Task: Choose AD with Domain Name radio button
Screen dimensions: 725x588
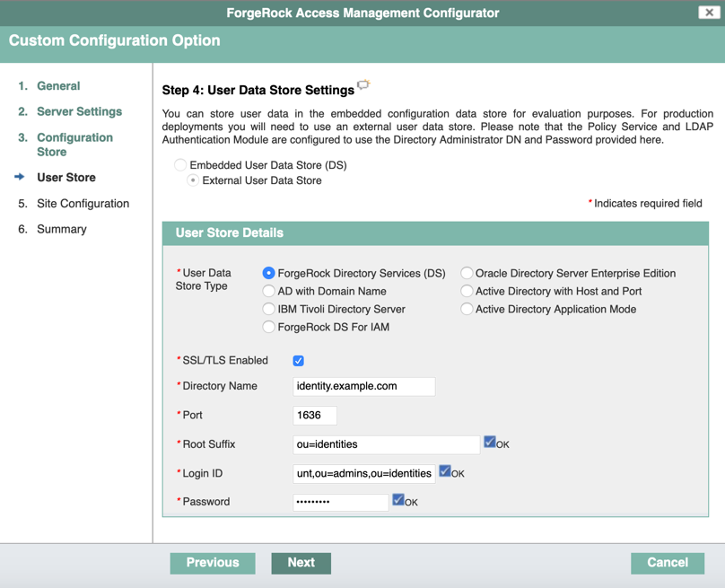Action: [x=268, y=291]
